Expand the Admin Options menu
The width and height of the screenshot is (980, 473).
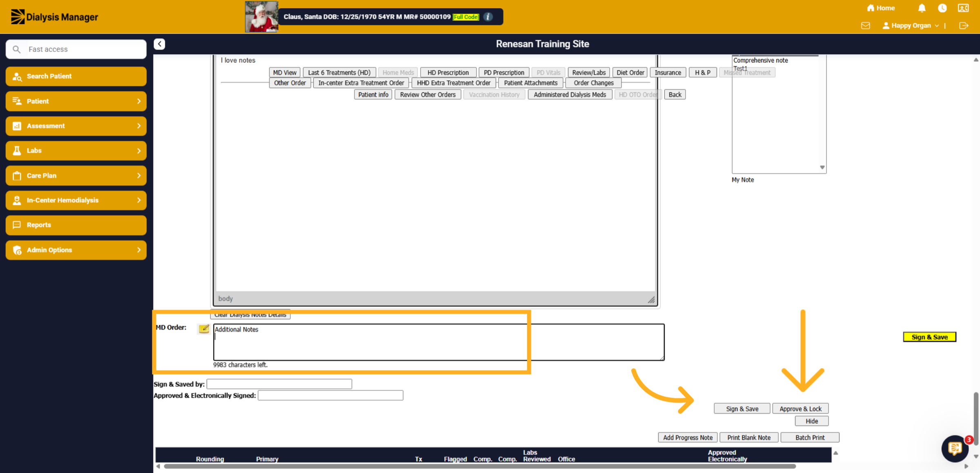point(76,250)
